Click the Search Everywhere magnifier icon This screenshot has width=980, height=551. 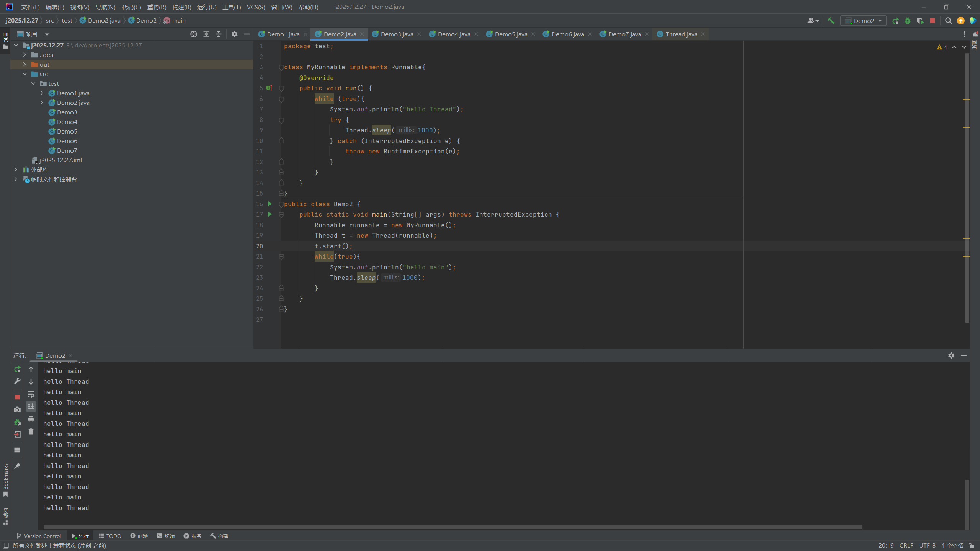coord(948,21)
